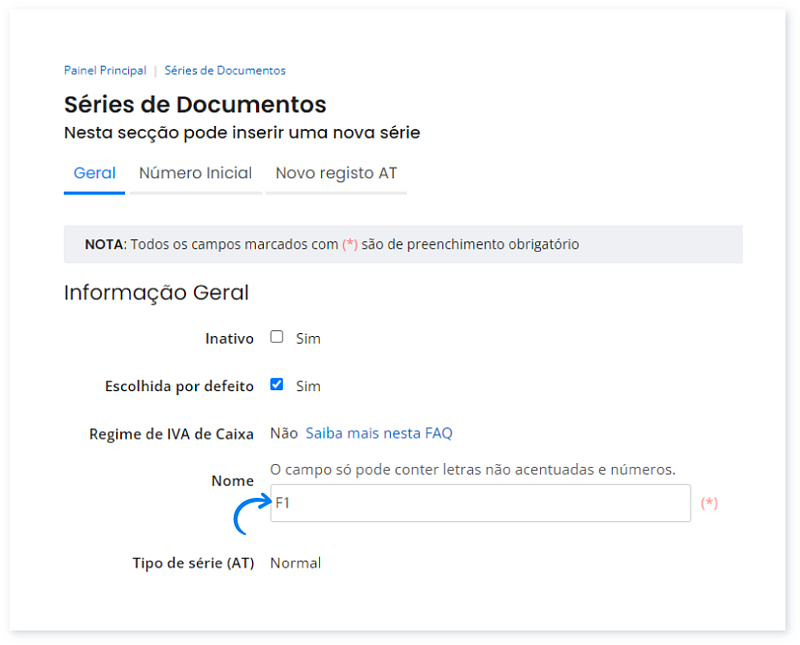
Task: Click the NOTA mandatory fields banner
Action: tap(403, 244)
